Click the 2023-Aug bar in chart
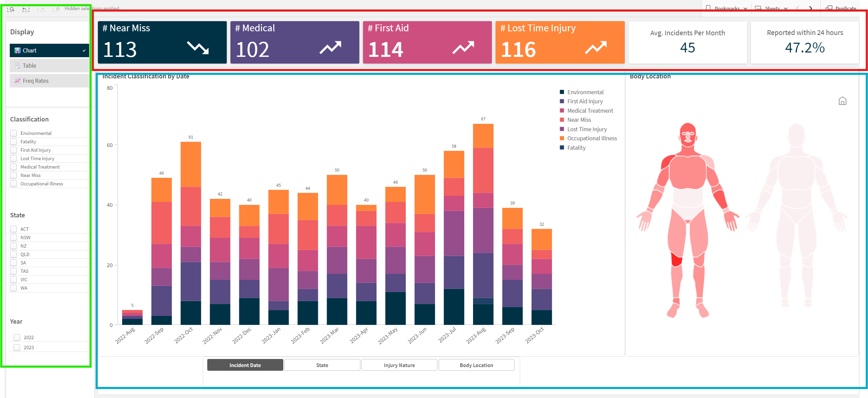Screen dimensions: 868x398 click(x=483, y=224)
